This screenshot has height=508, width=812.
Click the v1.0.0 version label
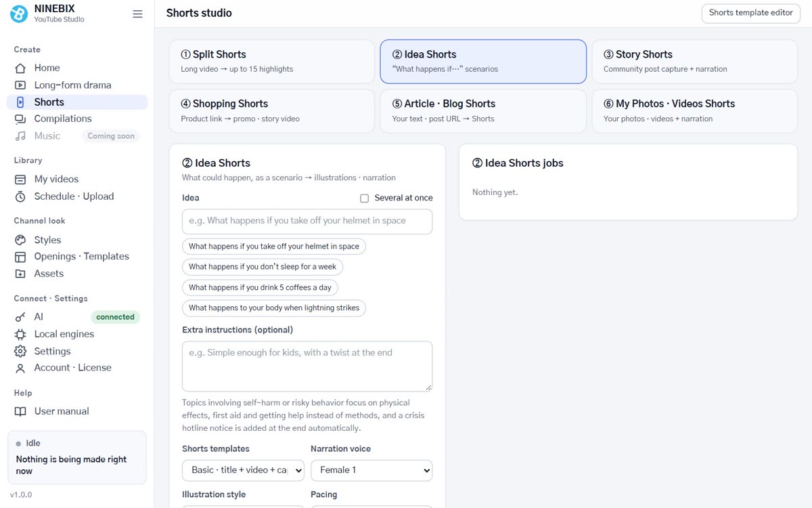pyautogui.click(x=20, y=495)
